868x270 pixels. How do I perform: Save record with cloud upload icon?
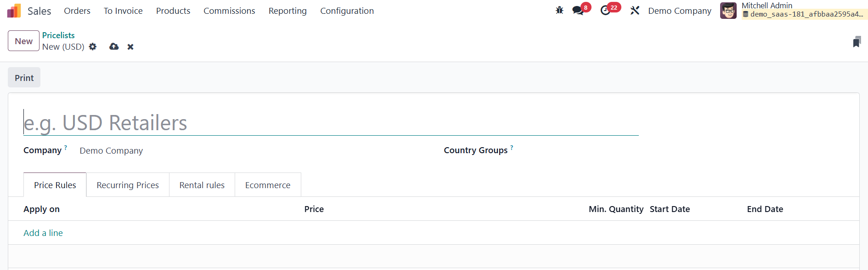114,47
